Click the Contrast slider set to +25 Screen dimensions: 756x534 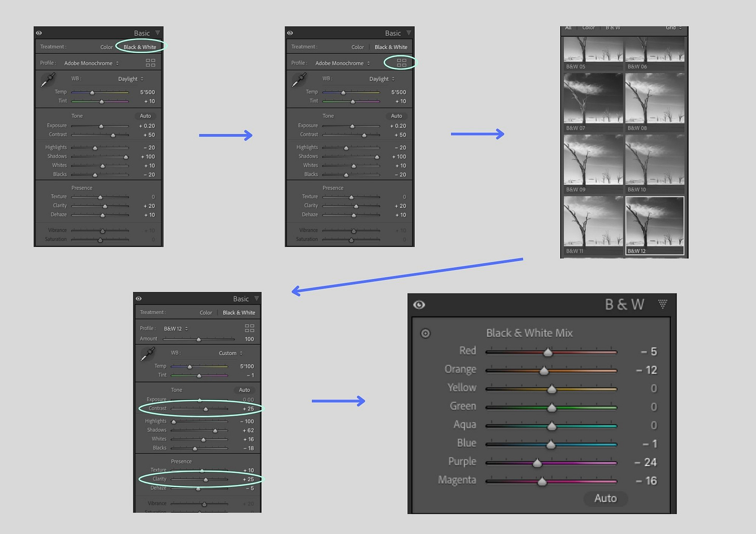coord(199,409)
